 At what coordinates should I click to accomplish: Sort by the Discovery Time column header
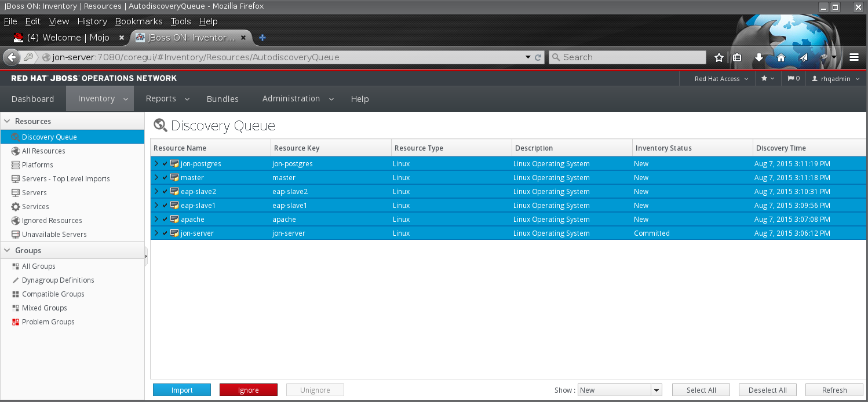(x=809, y=148)
